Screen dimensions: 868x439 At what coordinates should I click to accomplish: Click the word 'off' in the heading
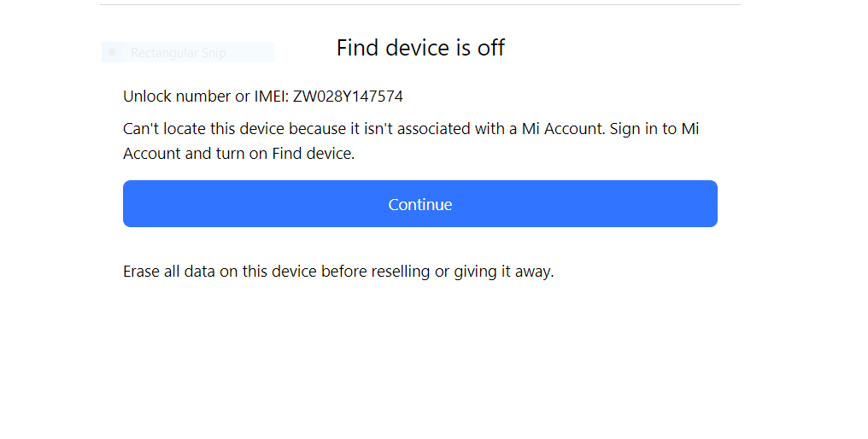(490, 48)
